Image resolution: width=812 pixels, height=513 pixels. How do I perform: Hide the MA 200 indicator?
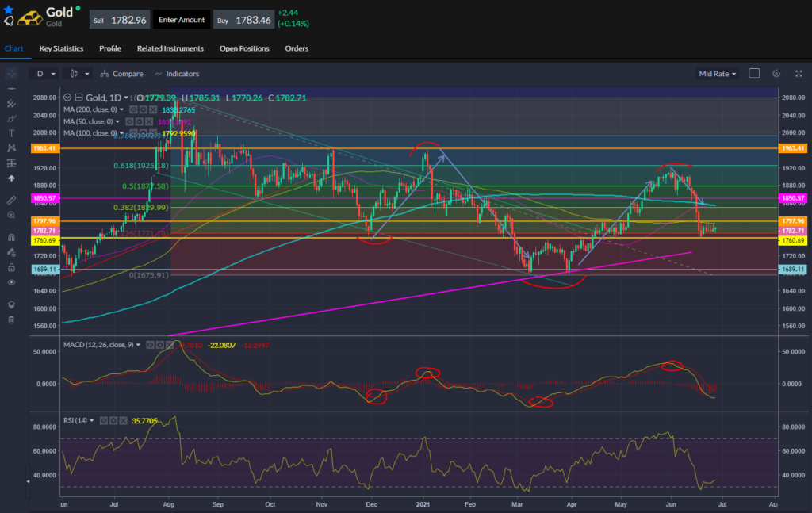(x=133, y=109)
